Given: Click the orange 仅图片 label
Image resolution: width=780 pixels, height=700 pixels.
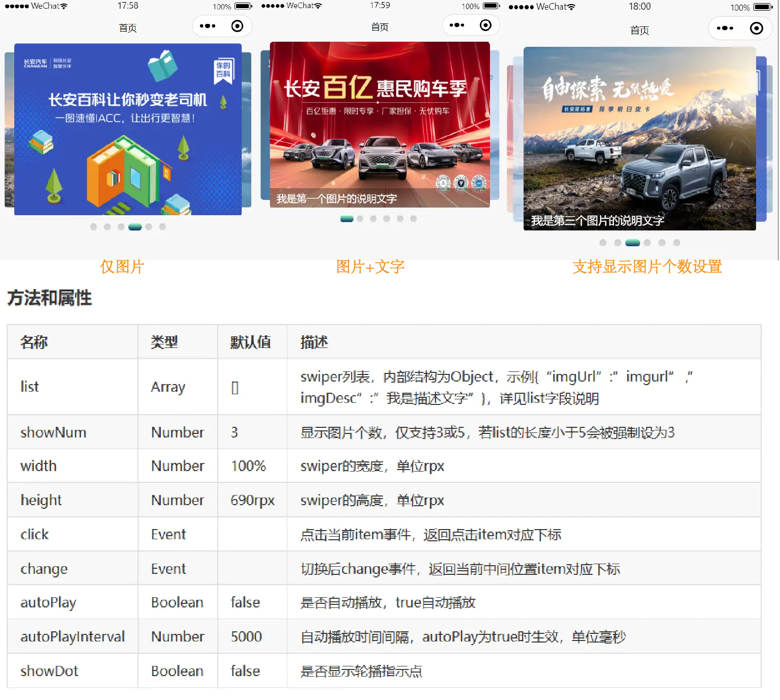Looking at the screenshot, I should click(x=123, y=268).
